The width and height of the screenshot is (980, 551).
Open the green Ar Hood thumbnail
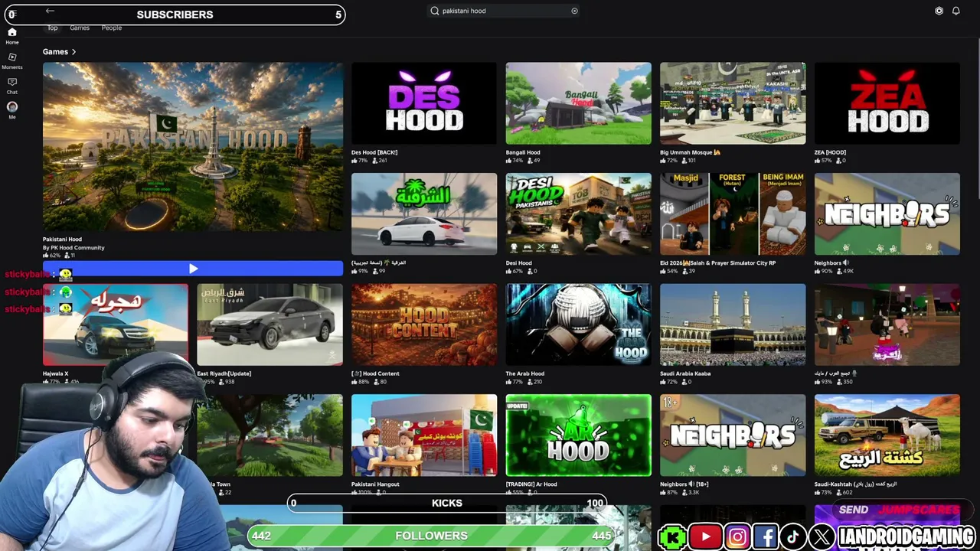(x=579, y=435)
